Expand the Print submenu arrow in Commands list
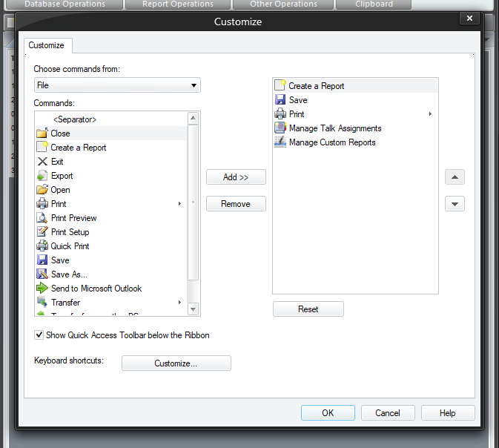 tap(180, 203)
